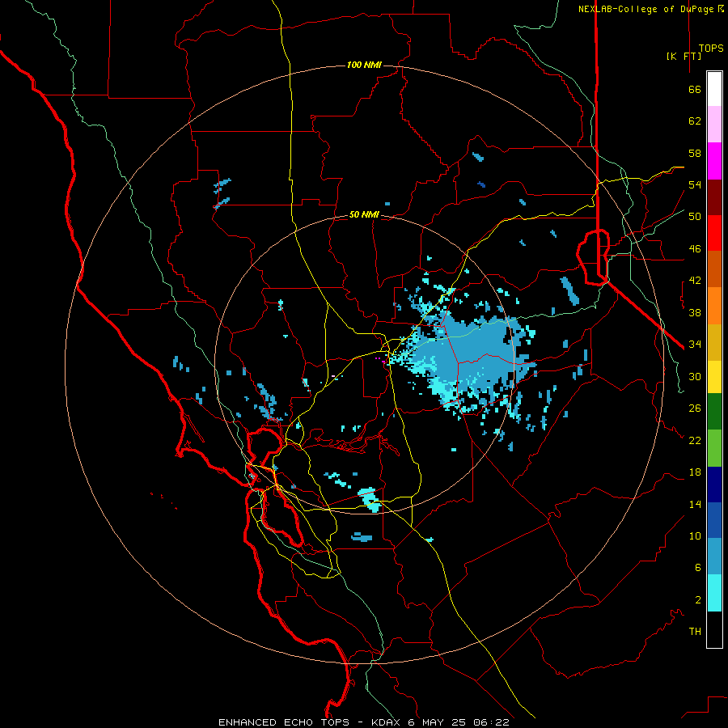
Task: Click the navy blue legend swatch
Action: click(714, 485)
